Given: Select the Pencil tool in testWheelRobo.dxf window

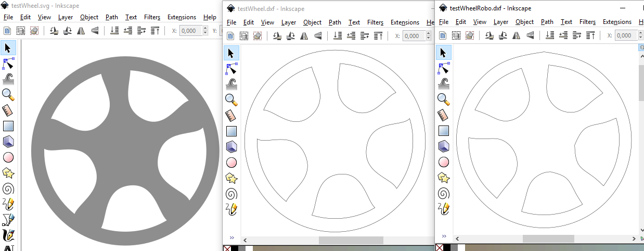Looking at the screenshot, I should click(443, 209).
